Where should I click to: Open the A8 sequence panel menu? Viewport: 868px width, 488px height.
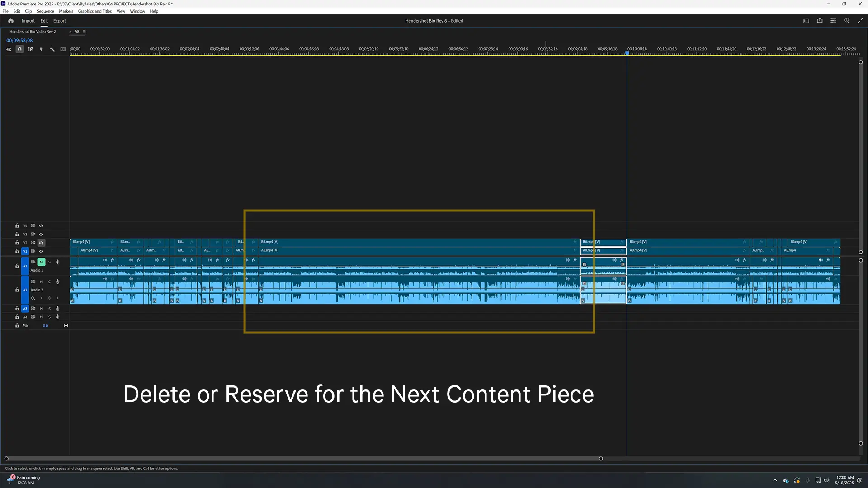pyautogui.click(x=84, y=32)
